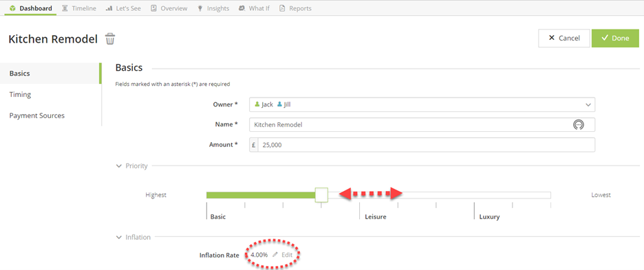
Task: Click the Kitchen Remodel page title
Action: [53, 39]
